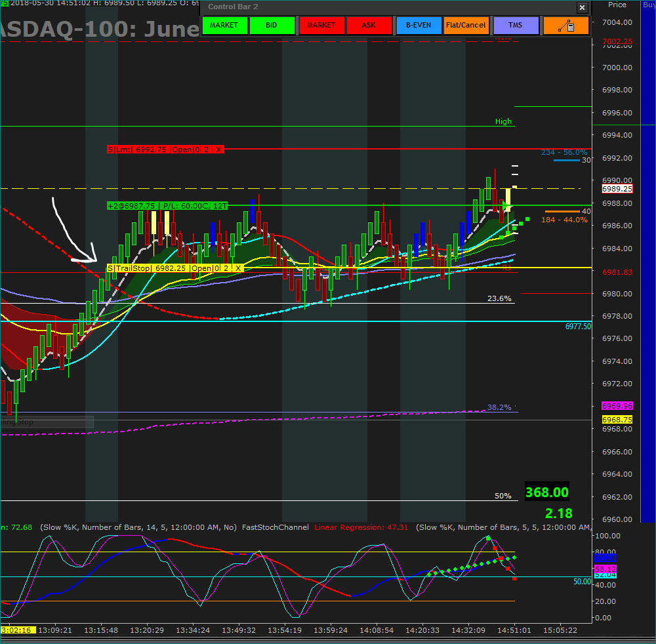Cancel the S|Lmt 6992.75 order with X
Viewport: 656px width, 644px height.
pos(218,150)
